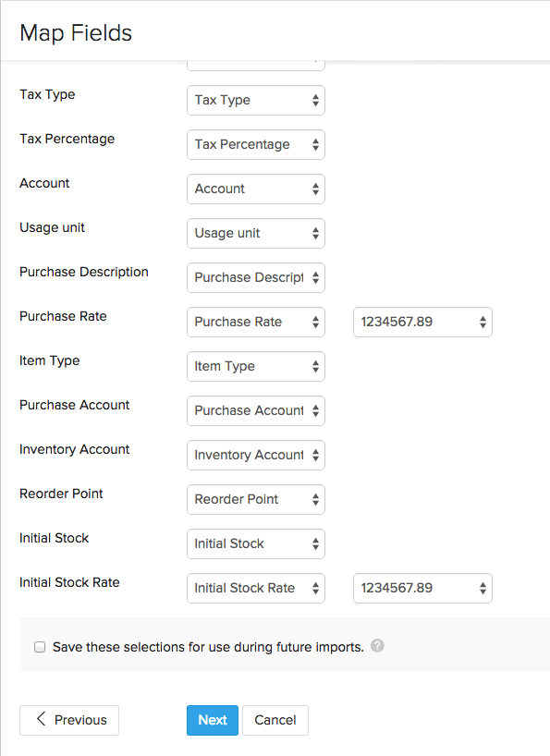The width and height of the screenshot is (550, 756).
Task: Open the Purchase Rate field dropdown
Action: tap(256, 322)
